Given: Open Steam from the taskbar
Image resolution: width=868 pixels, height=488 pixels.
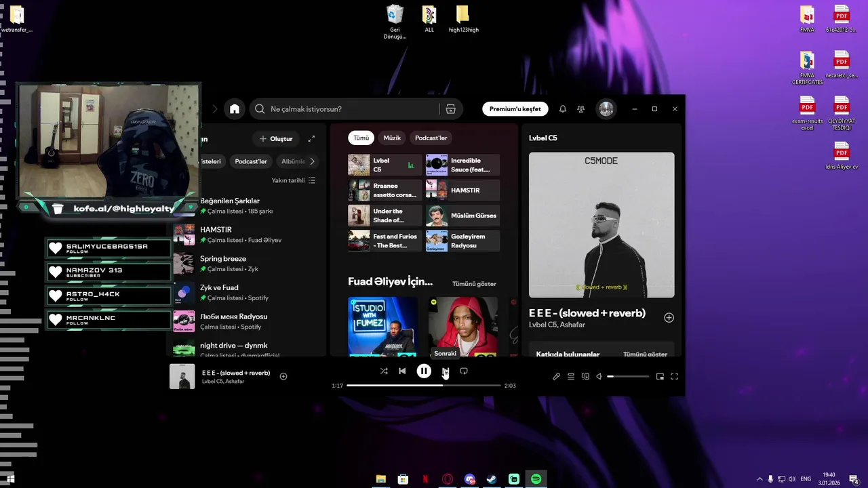Looking at the screenshot, I should (x=492, y=479).
